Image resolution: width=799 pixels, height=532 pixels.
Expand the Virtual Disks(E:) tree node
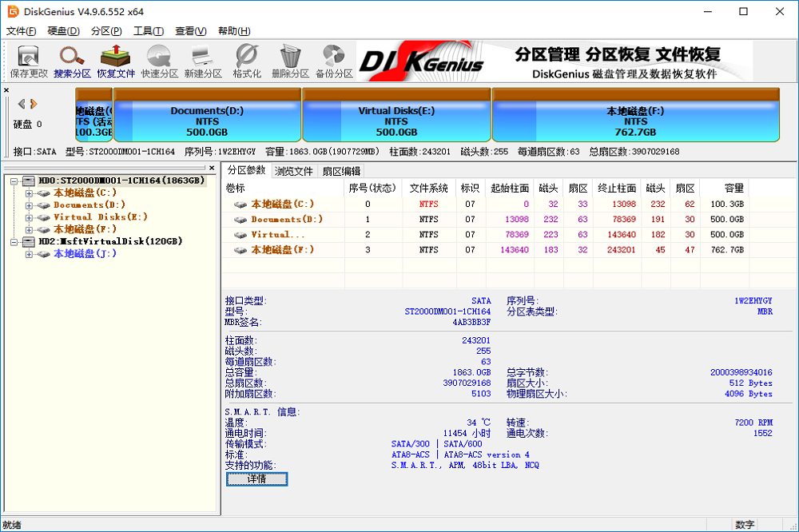[x=29, y=217]
